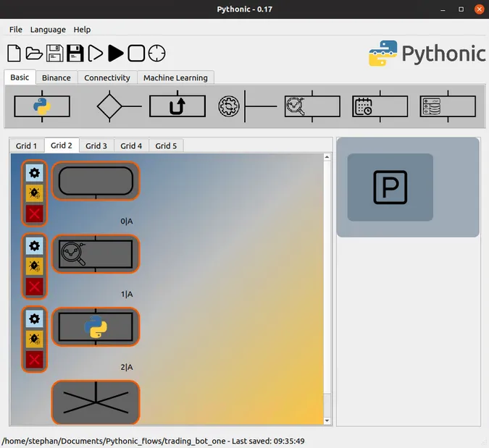Click the scroll down arrow of grid area
The width and height of the screenshot is (489, 448).
click(327, 420)
